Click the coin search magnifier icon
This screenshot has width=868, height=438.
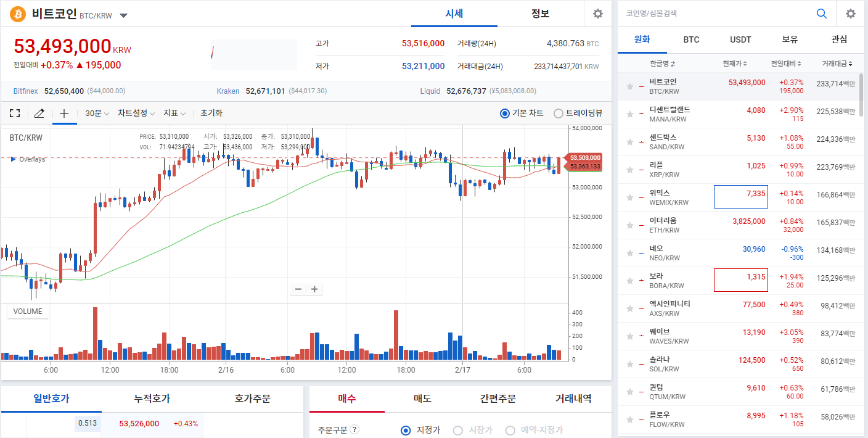pyautogui.click(x=821, y=14)
